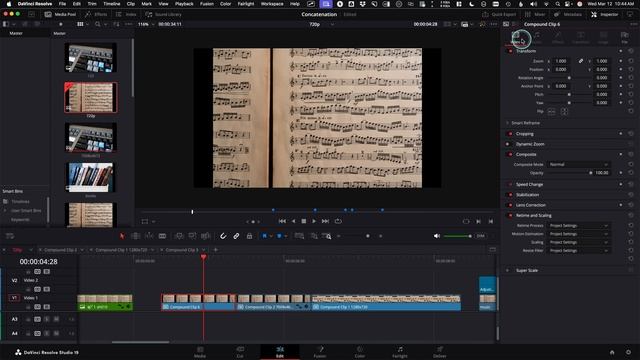Toggle Position Lock padlock icon
640x360 pixels.
coord(249,236)
